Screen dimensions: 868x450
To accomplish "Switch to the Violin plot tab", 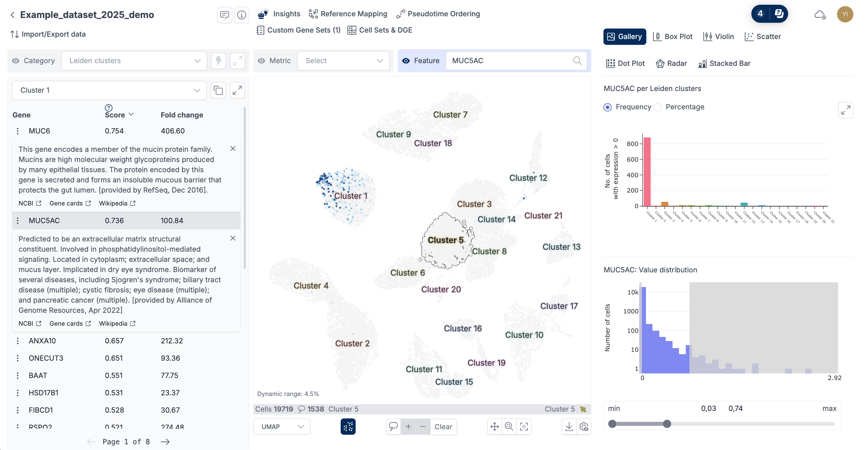I will coord(718,37).
